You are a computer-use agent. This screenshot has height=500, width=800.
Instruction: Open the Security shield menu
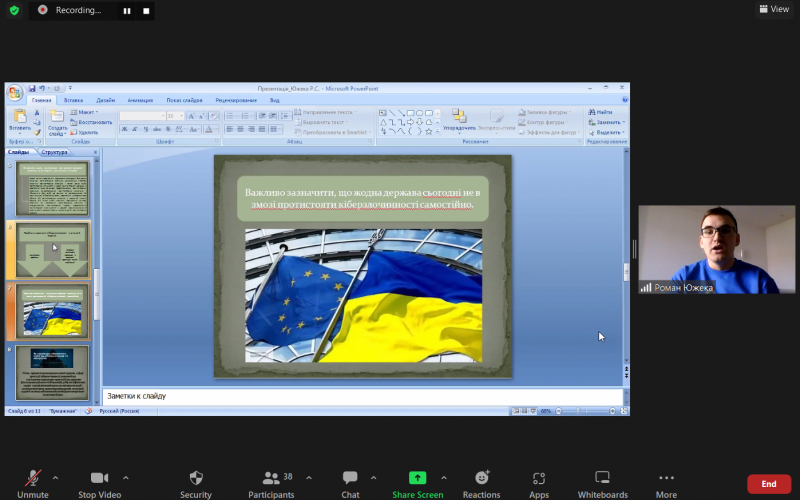(x=196, y=484)
